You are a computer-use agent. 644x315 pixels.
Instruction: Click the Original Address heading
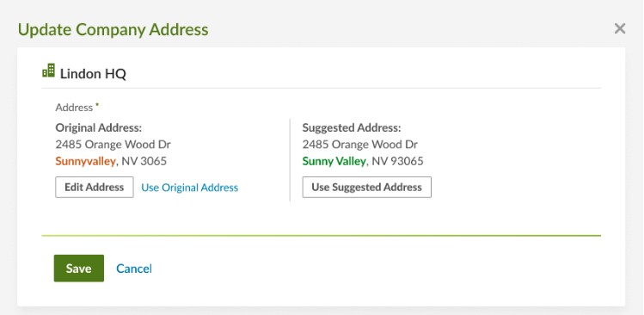[x=99, y=128]
